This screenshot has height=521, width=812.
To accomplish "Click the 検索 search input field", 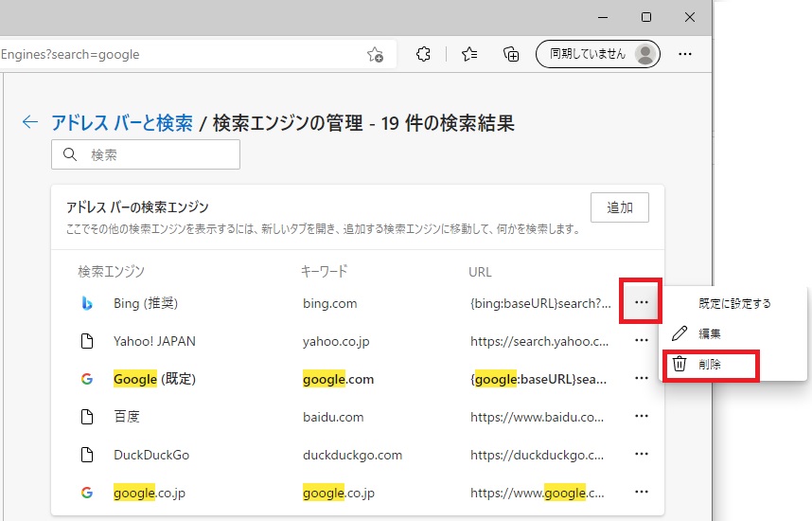I will point(146,154).
